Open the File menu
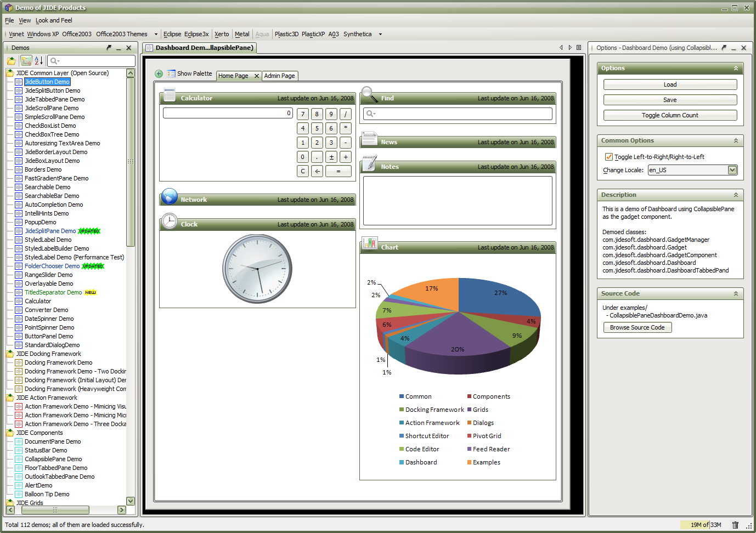This screenshot has width=756, height=533. tap(9, 20)
